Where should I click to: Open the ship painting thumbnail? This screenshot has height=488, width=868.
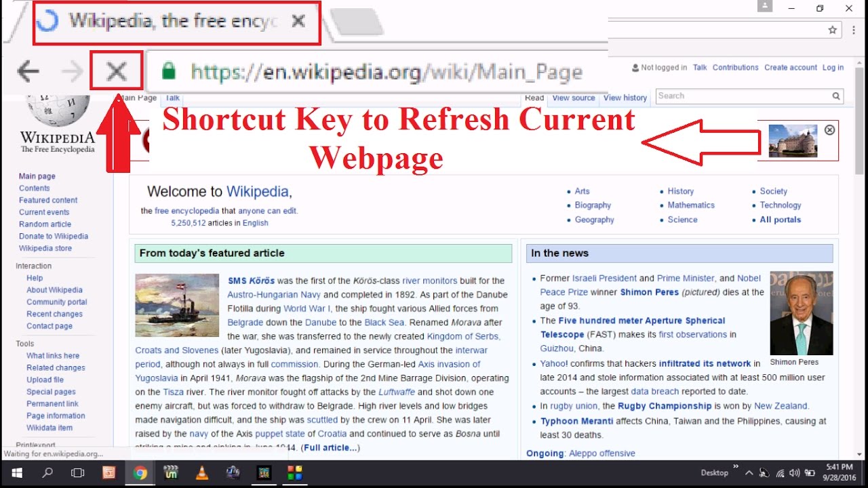pos(177,305)
